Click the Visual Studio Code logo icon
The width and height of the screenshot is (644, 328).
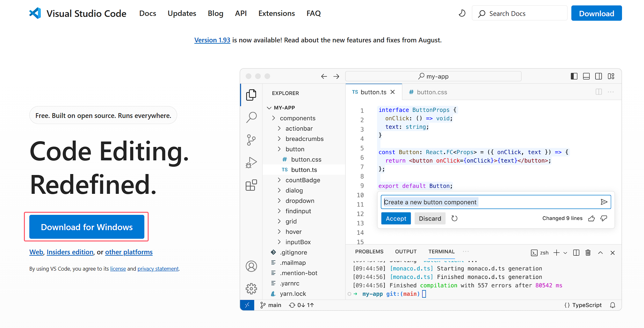point(35,13)
